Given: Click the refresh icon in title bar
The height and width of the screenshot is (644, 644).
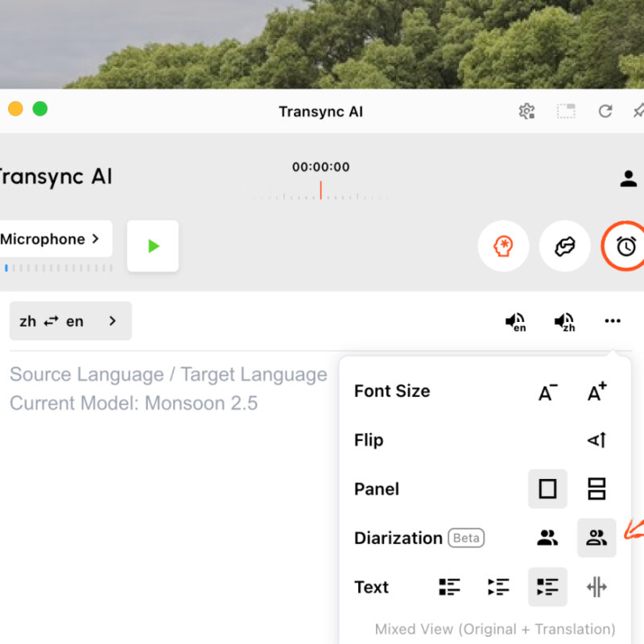Looking at the screenshot, I should tap(605, 111).
